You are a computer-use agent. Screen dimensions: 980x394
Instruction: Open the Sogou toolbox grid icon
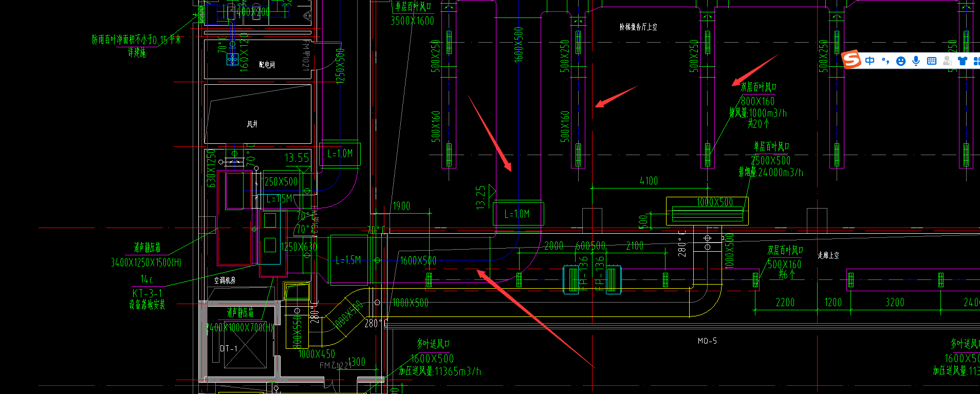click(x=976, y=61)
